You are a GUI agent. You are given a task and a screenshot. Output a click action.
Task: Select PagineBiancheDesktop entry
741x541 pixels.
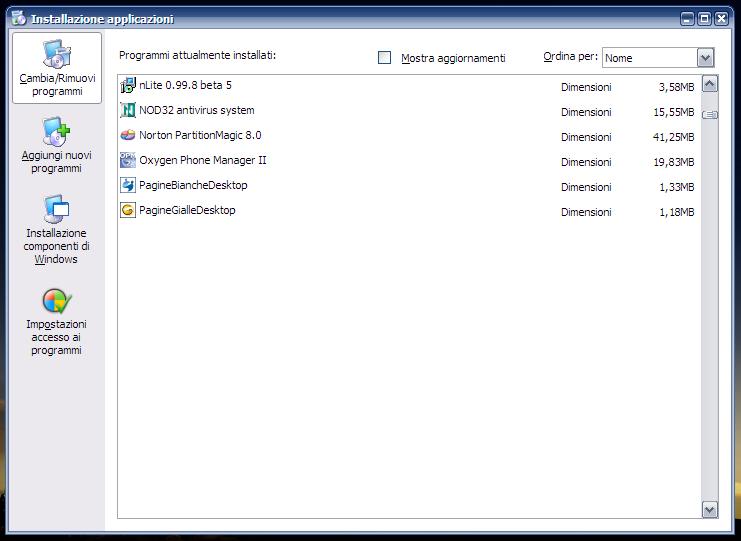(409, 186)
